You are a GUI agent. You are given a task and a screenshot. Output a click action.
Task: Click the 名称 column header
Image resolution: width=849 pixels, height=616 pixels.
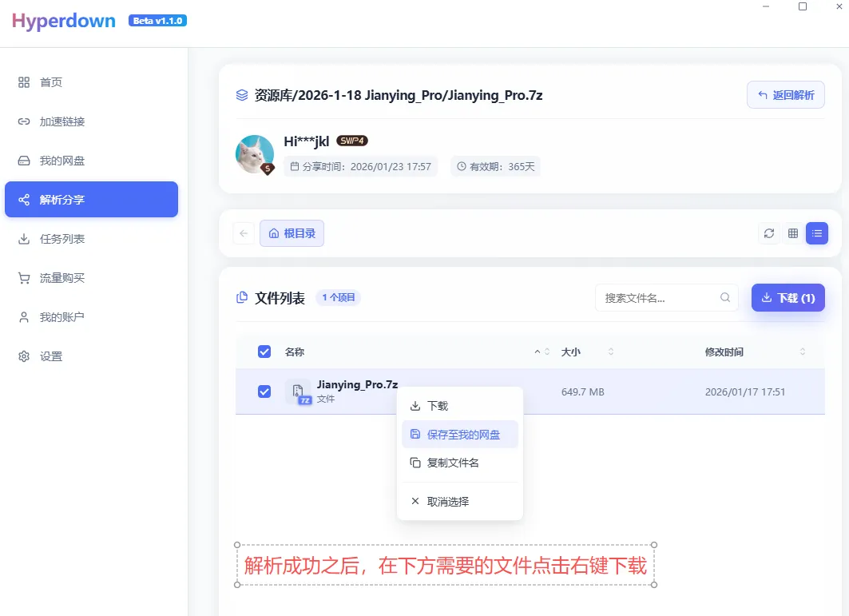[x=295, y=352]
